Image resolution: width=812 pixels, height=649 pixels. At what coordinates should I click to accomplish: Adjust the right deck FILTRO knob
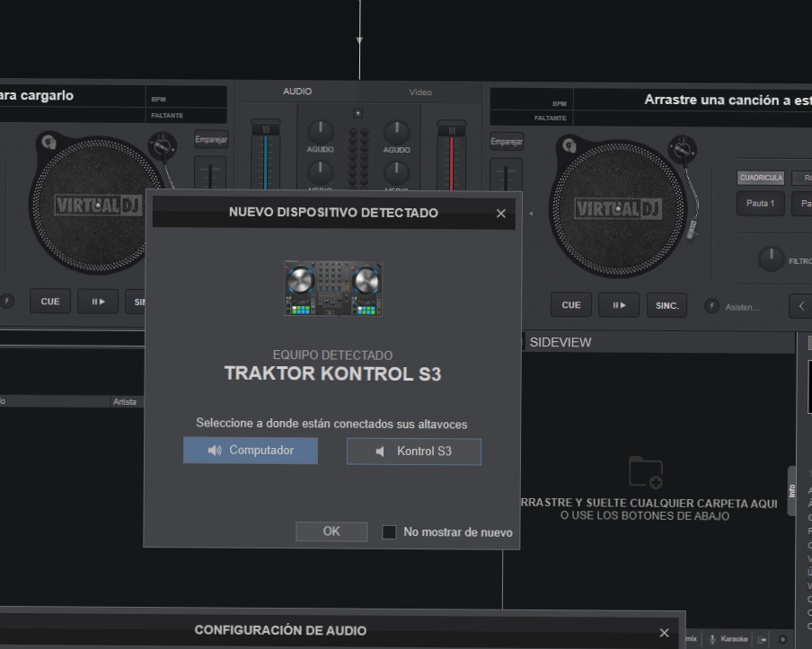(771, 259)
